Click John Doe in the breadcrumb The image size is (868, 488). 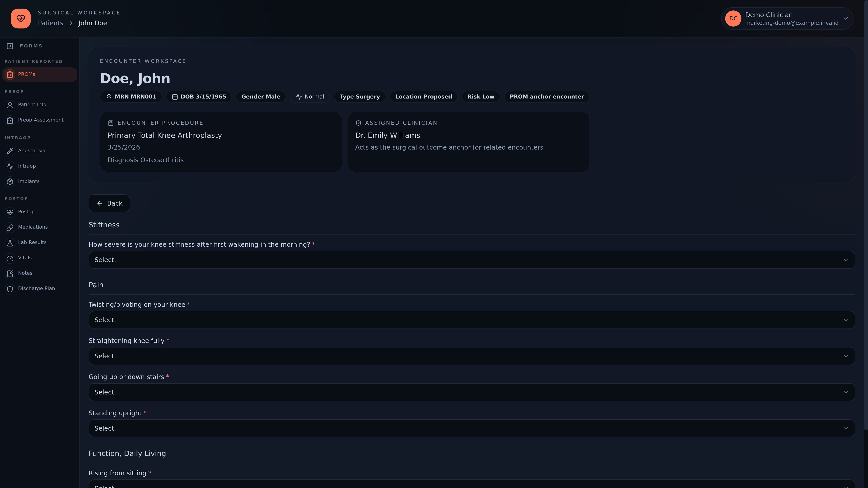pyautogui.click(x=93, y=23)
